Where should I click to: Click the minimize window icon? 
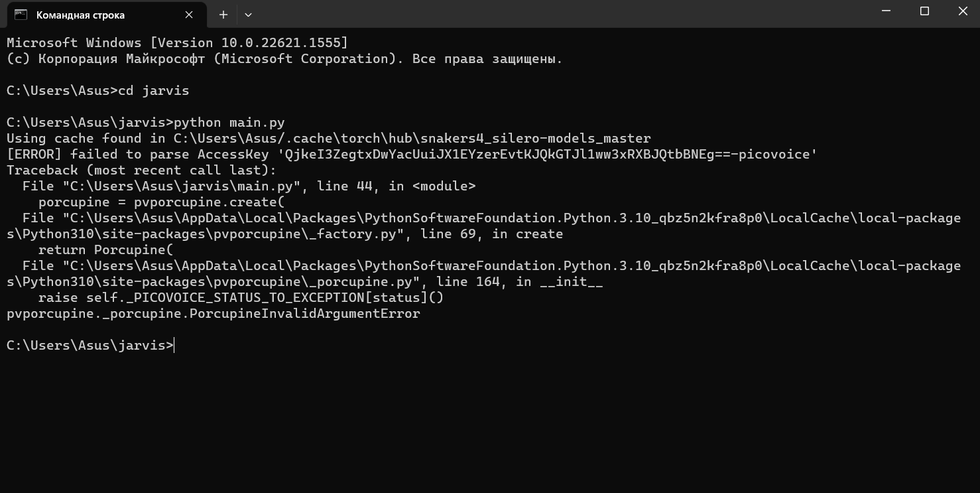click(x=886, y=11)
